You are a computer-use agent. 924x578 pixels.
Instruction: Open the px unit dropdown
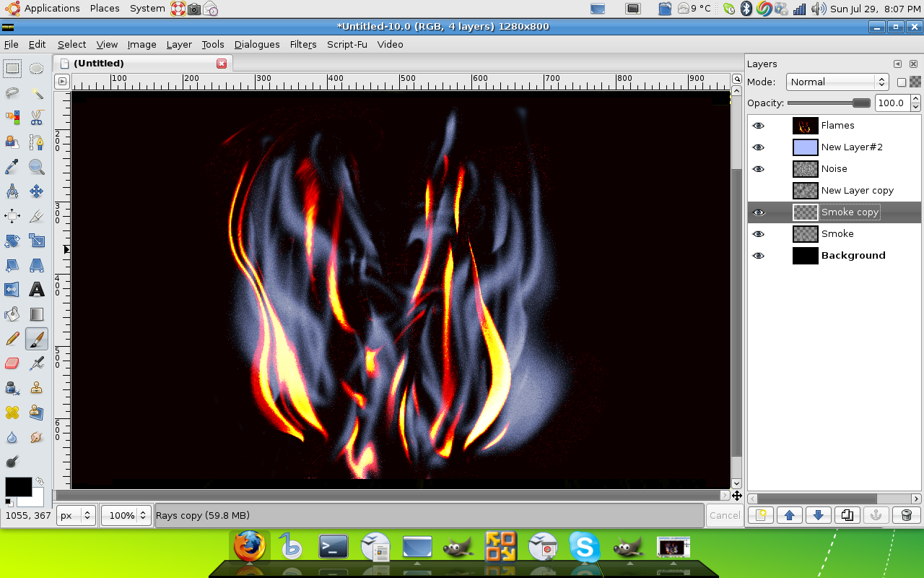point(76,515)
